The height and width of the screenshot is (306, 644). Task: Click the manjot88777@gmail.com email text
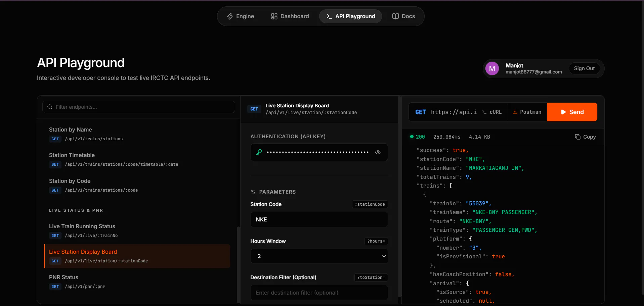533,72
